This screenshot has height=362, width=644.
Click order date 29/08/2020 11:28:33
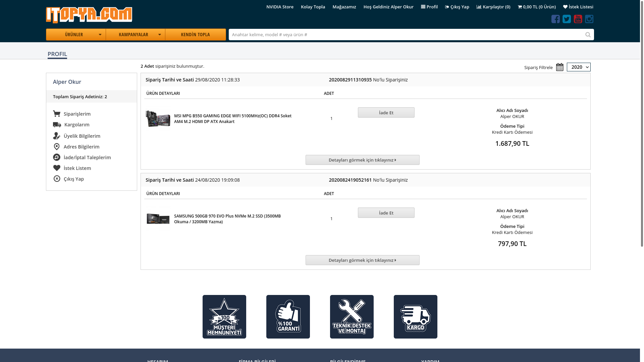tap(217, 80)
